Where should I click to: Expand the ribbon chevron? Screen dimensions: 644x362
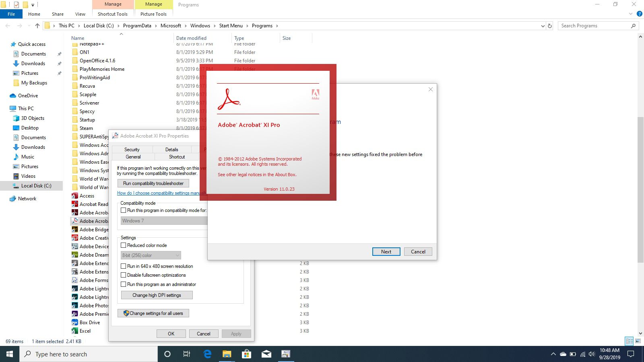(x=631, y=14)
